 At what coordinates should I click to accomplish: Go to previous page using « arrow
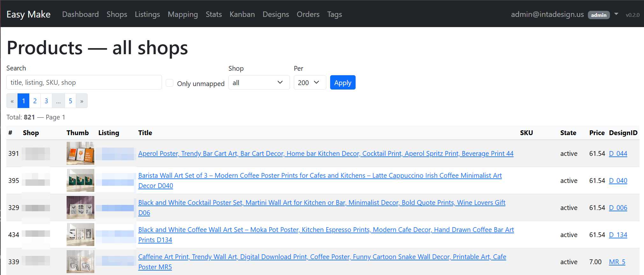[x=12, y=101]
